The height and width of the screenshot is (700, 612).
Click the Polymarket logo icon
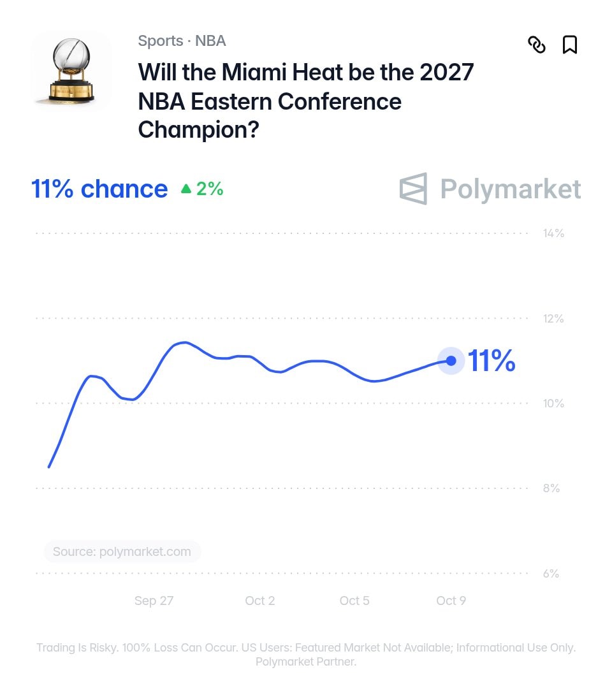point(413,189)
